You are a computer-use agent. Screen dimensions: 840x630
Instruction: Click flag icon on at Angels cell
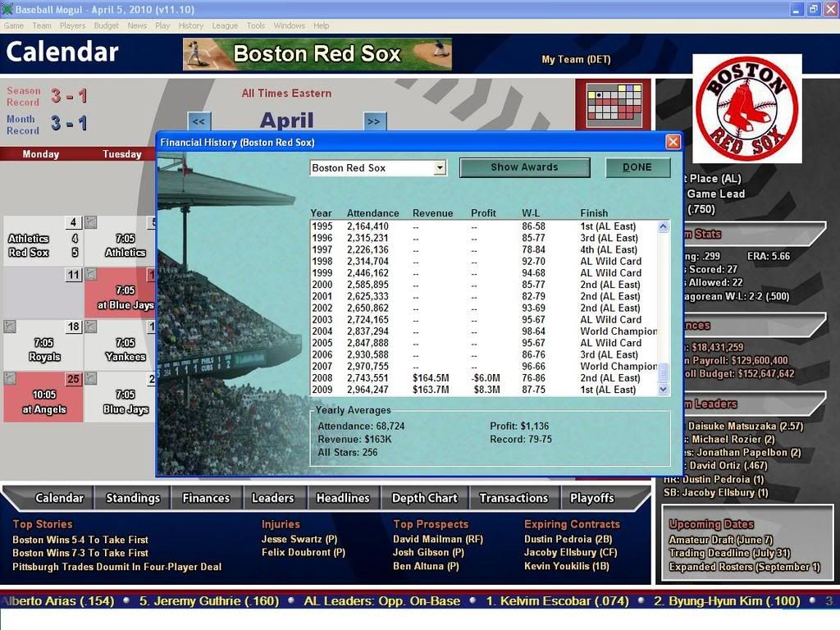pos(9,378)
